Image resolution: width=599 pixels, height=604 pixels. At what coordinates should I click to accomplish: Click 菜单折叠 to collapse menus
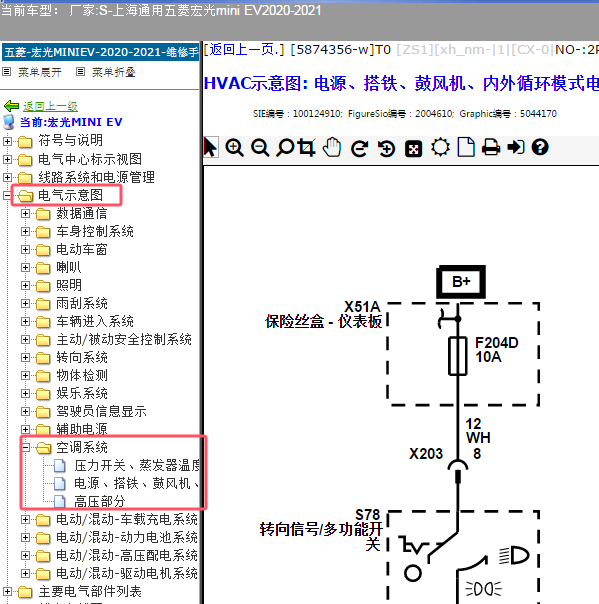pyautogui.click(x=114, y=72)
